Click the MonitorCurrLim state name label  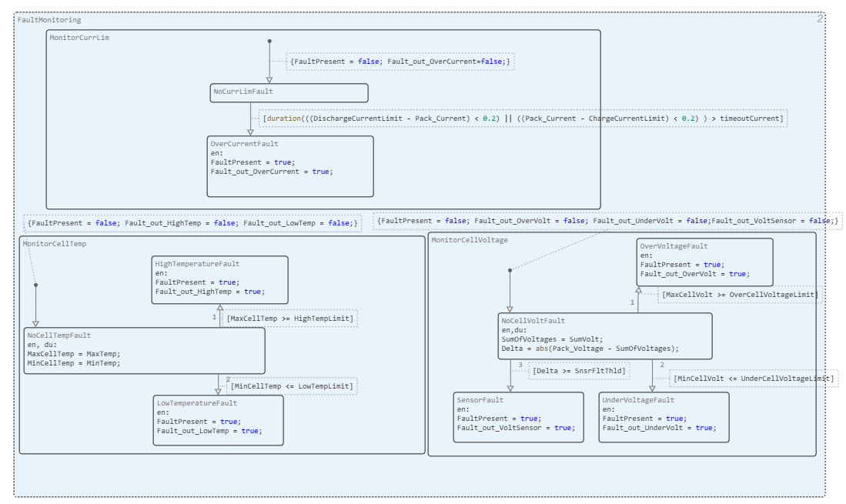point(79,38)
